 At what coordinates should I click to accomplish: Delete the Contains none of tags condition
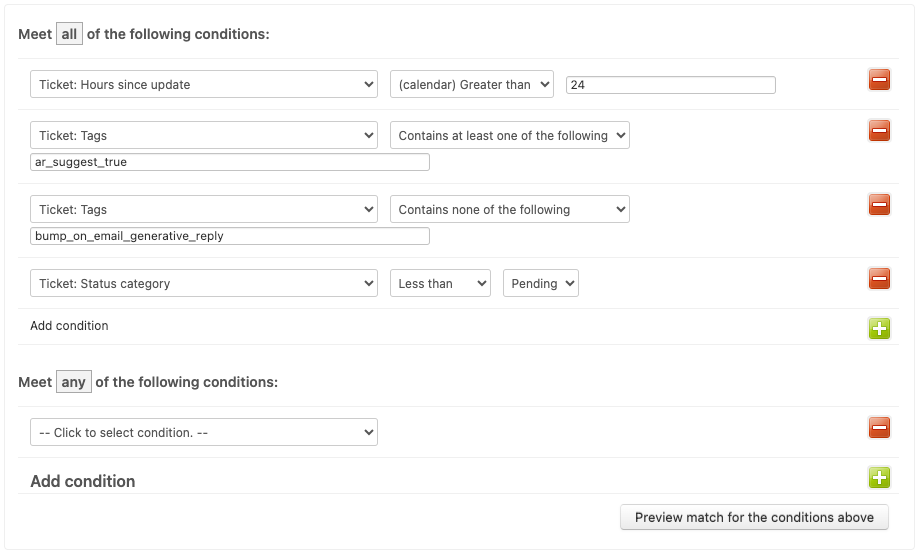point(879,205)
